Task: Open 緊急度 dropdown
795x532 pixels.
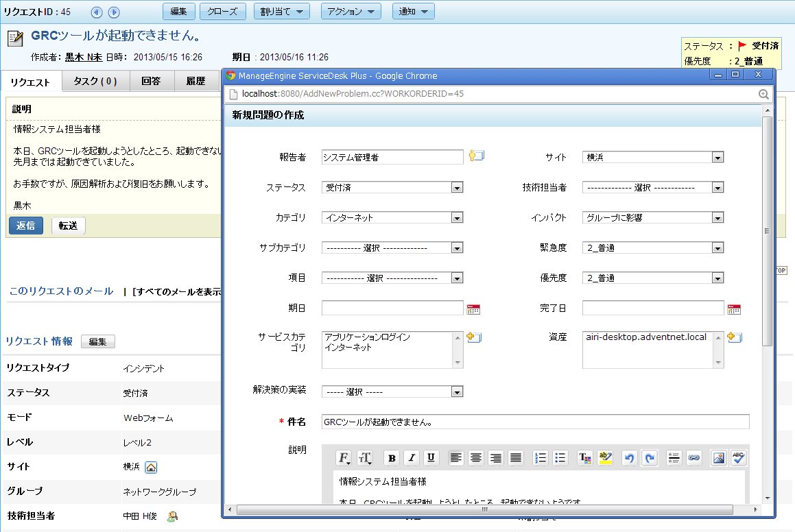Action: tap(653, 247)
